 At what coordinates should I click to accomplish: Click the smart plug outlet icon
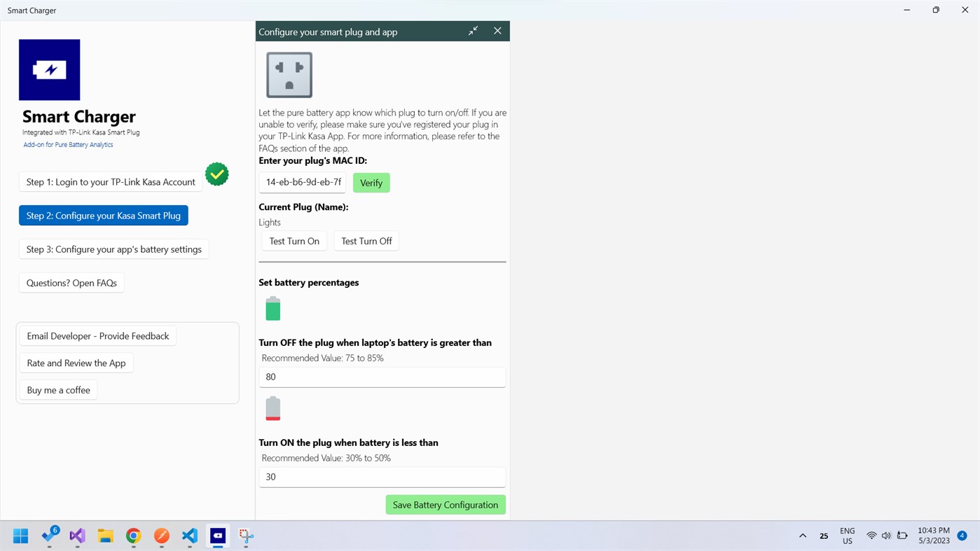click(x=289, y=74)
